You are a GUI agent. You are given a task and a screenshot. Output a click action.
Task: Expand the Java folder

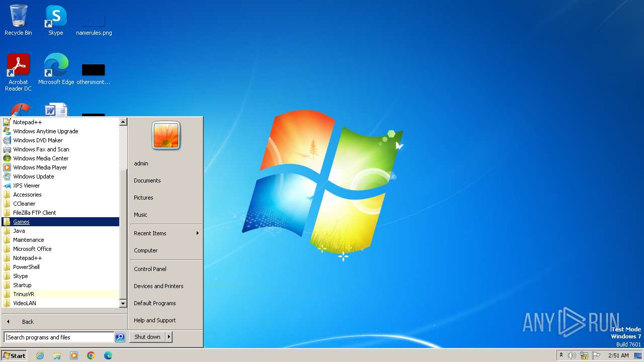(60, 231)
